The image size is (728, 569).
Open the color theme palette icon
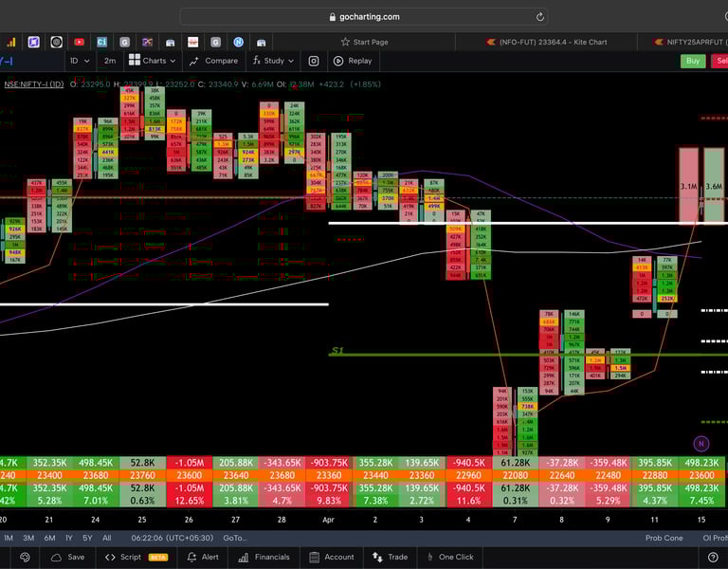25,557
